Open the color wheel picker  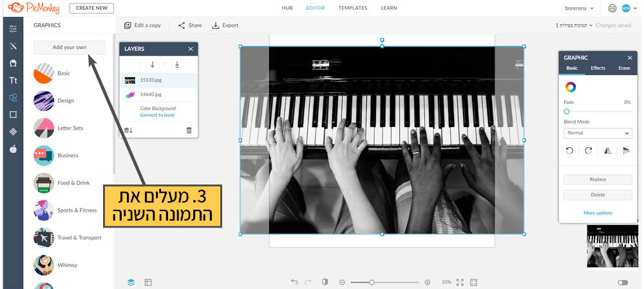point(570,86)
